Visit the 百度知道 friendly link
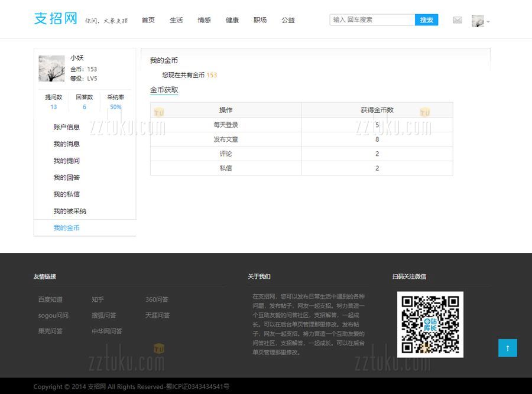 50,299
